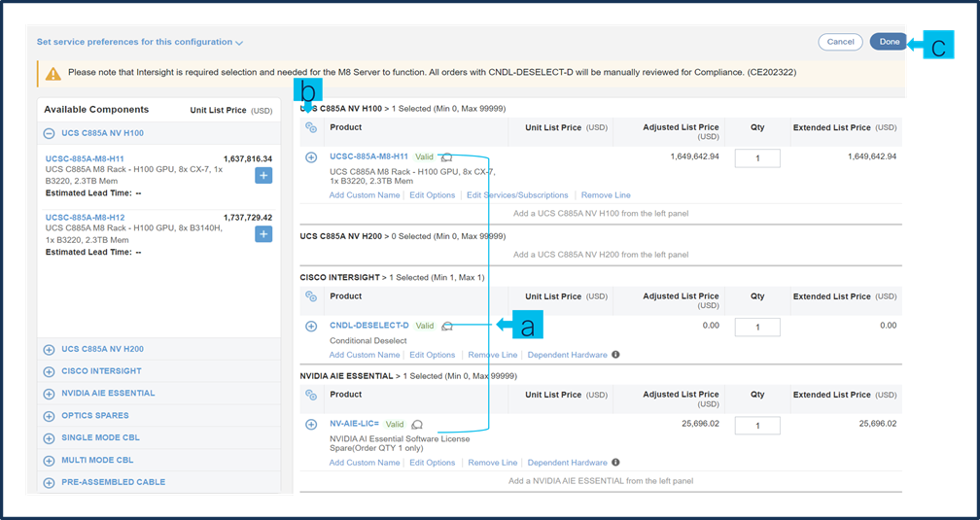Click Edit Options for UCSC-885A-M8-H11
980x520 pixels.
(x=433, y=195)
